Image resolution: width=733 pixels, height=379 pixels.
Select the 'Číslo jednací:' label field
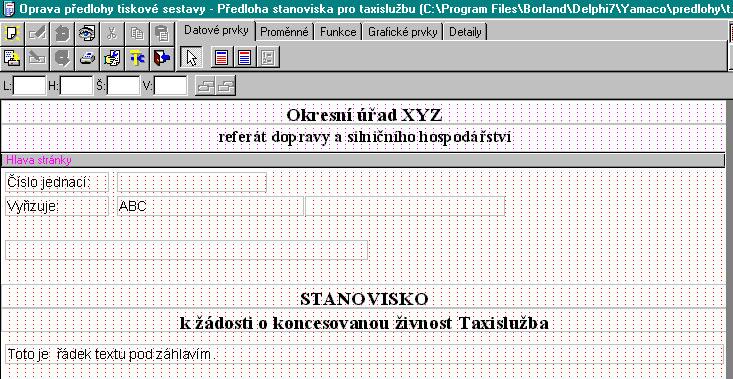click(57, 182)
